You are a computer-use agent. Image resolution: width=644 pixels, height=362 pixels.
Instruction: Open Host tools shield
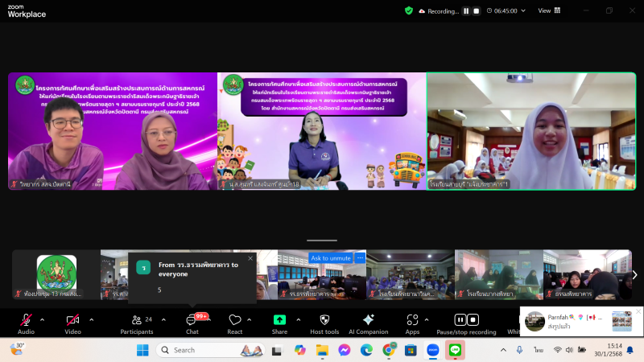click(x=324, y=323)
